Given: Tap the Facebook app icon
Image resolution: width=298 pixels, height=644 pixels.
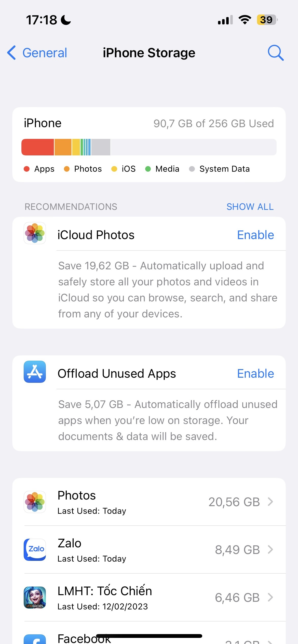Looking at the screenshot, I should (x=35, y=639).
